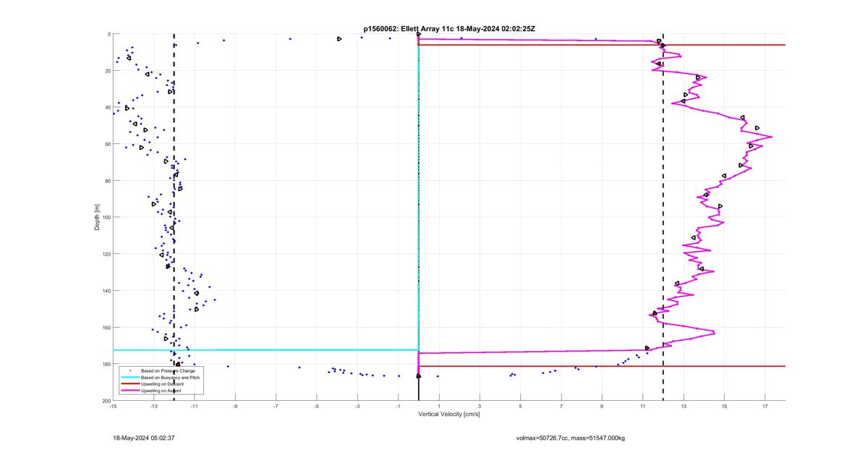Viewport: 868px width, 450px height.
Task: Click the magenta line sample in legend
Action: pos(129,391)
